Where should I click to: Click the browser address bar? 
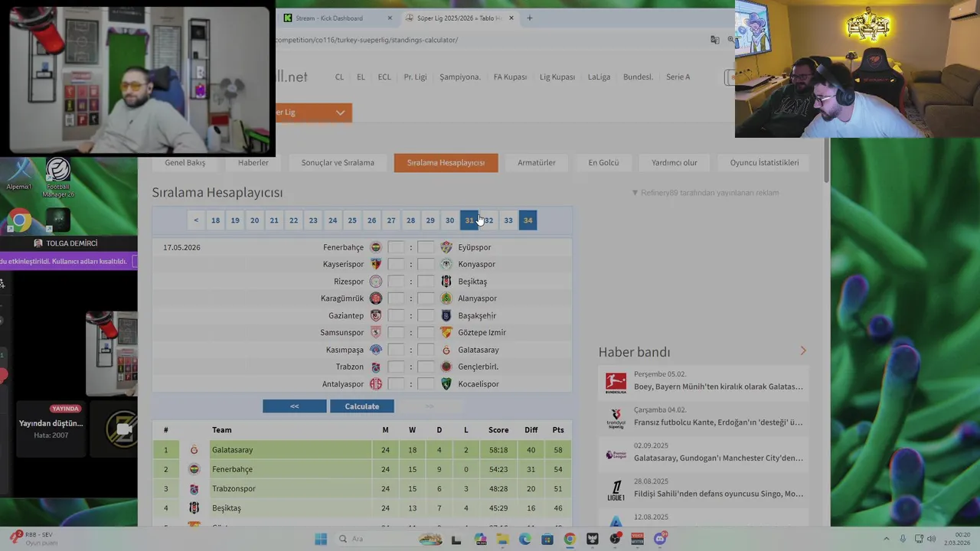pos(490,40)
